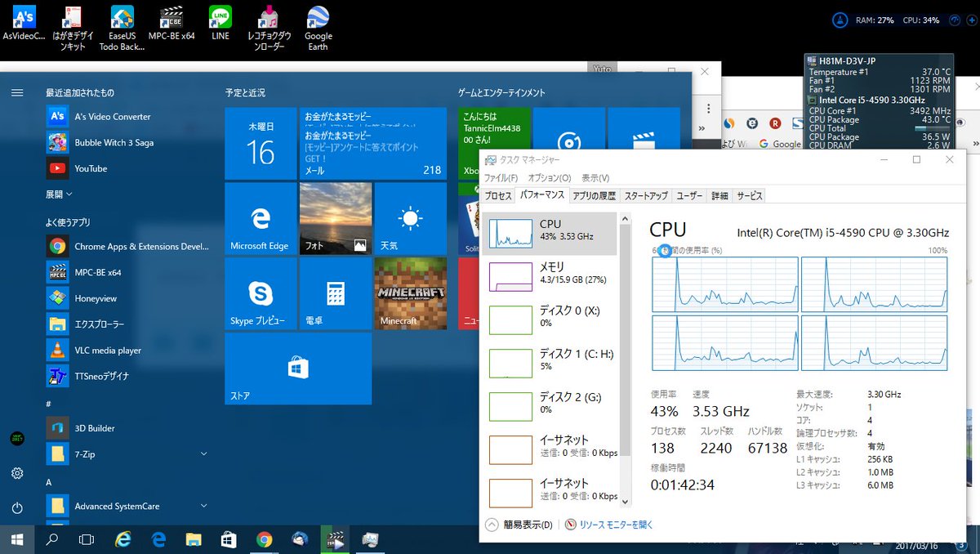
Task: Open the 電卓 calculator tile
Action: coord(335,293)
